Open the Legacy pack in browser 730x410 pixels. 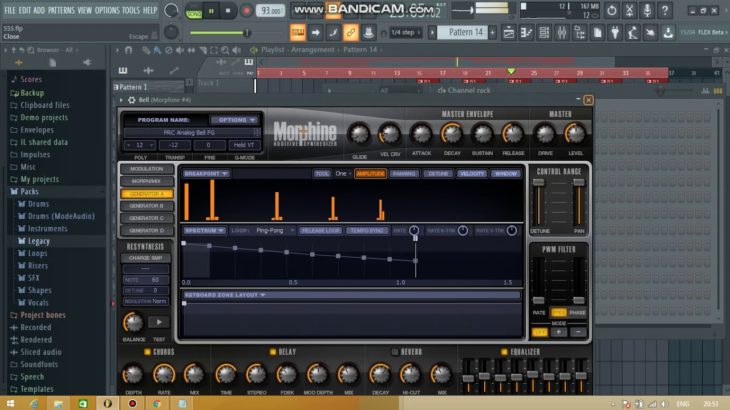(39, 241)
